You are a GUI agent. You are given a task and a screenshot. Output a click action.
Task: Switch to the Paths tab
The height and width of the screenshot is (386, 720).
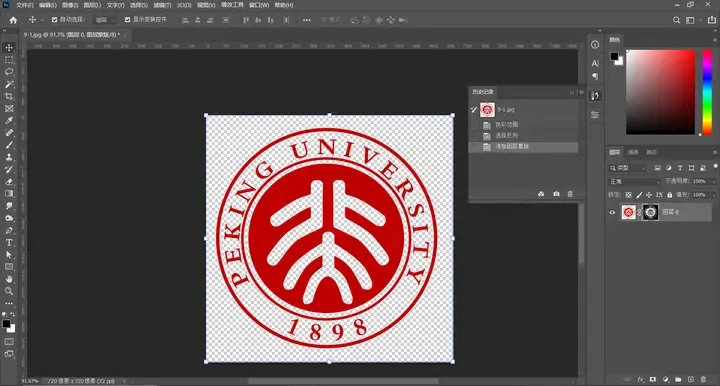651,152
